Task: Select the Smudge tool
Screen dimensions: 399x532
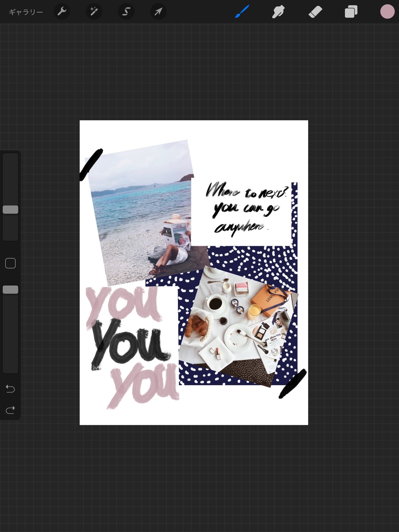Action: 278,12
